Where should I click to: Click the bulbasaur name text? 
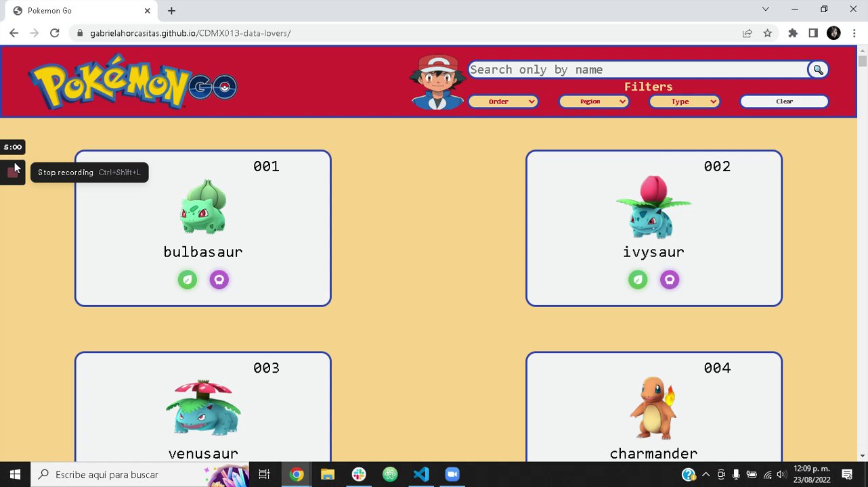click(x=203, y=252)
